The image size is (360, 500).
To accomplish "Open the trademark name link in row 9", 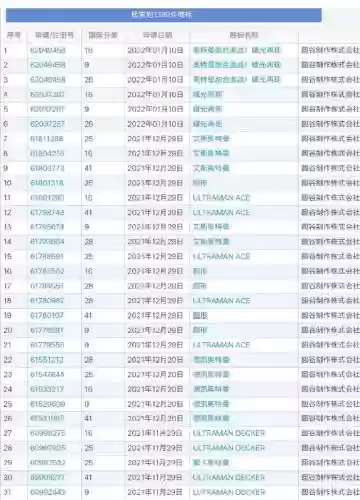I will 211,168.
